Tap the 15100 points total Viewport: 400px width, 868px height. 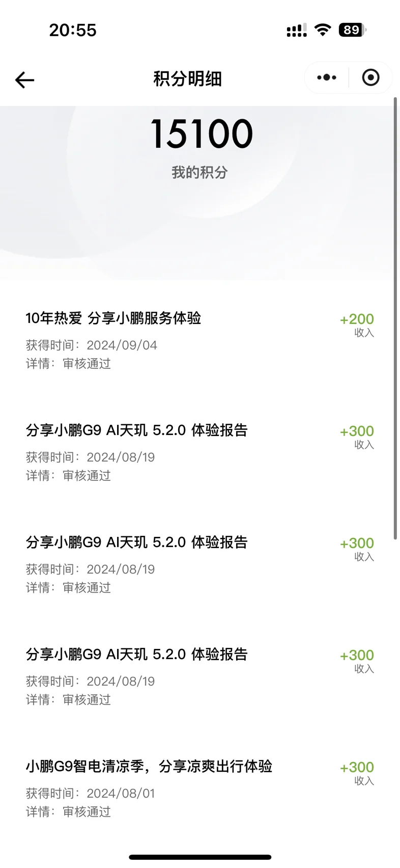tap(202, 134)
